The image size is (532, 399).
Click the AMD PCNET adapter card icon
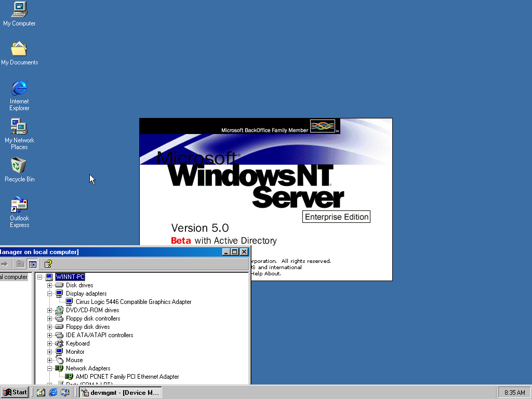point(69,377)
